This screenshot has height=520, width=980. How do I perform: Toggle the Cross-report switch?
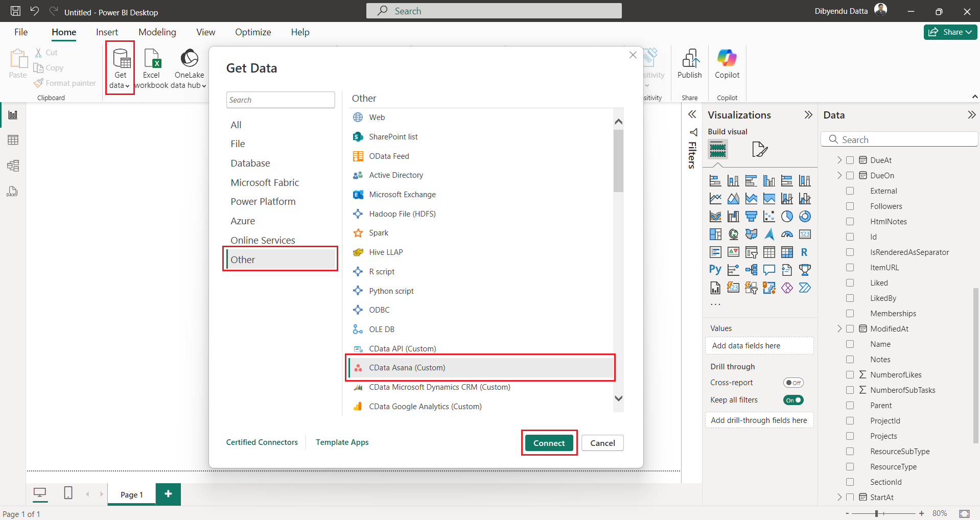[x=793, y=383]
